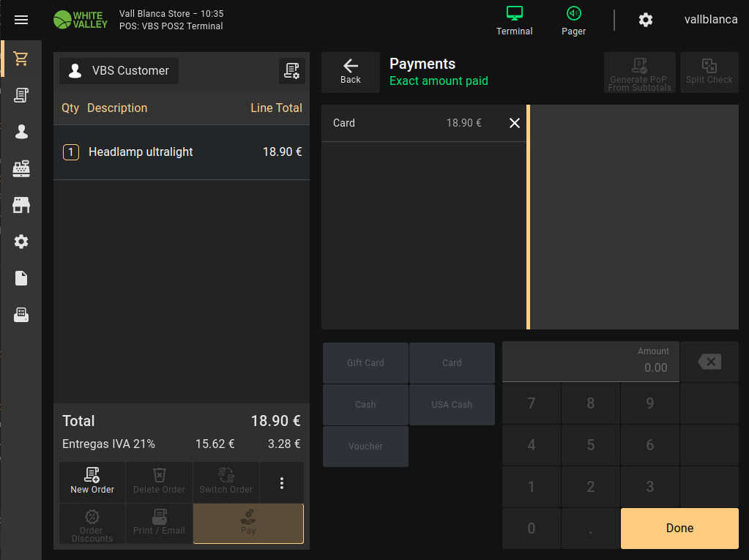The width and height of the screenshot is (749, 560).
Task: Open the Pager icon
Action: [x=573, y=20]
